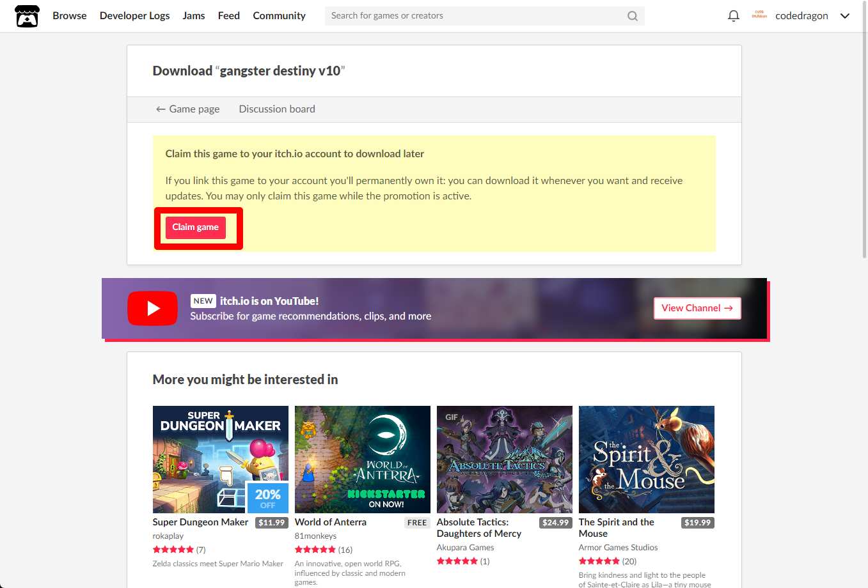Click the $11.99 price tag
Image resolution: width=868 pixels, height=588 pixels.
272,523
